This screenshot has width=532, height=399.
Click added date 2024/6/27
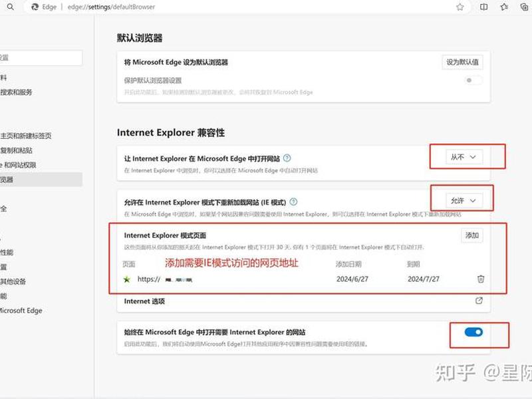pyautogui.click(x=352, y=279)
